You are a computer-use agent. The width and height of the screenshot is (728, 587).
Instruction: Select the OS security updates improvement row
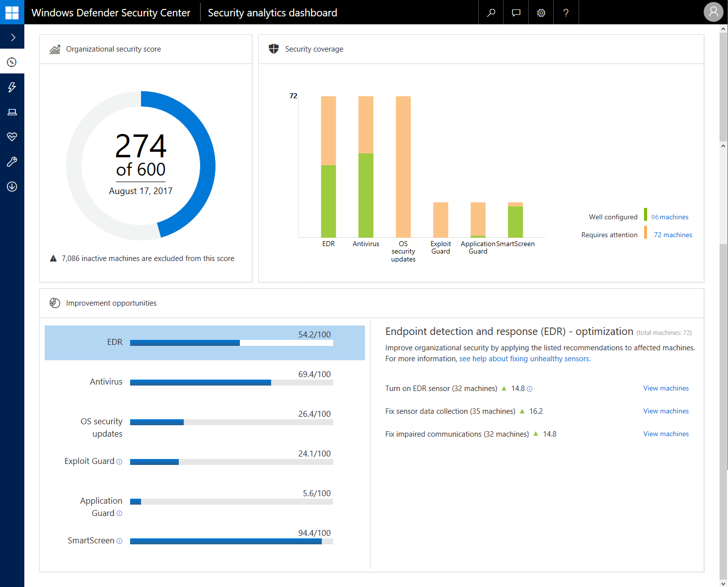pyautogui.click(x=205, y=422)
